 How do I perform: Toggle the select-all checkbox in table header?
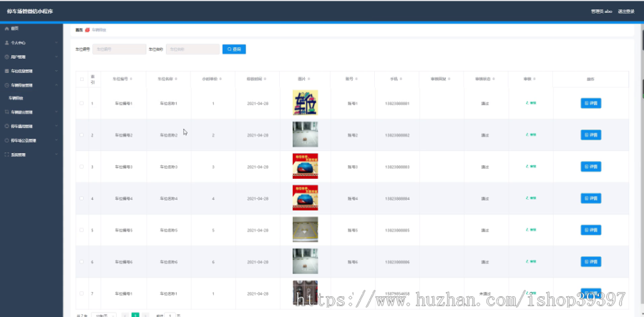[82, 79]
